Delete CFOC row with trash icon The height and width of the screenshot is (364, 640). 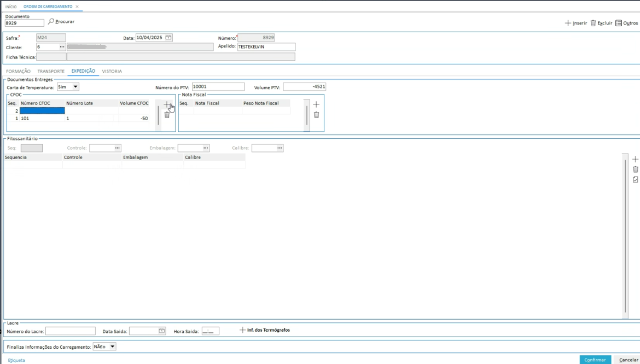tap(166, 115)
